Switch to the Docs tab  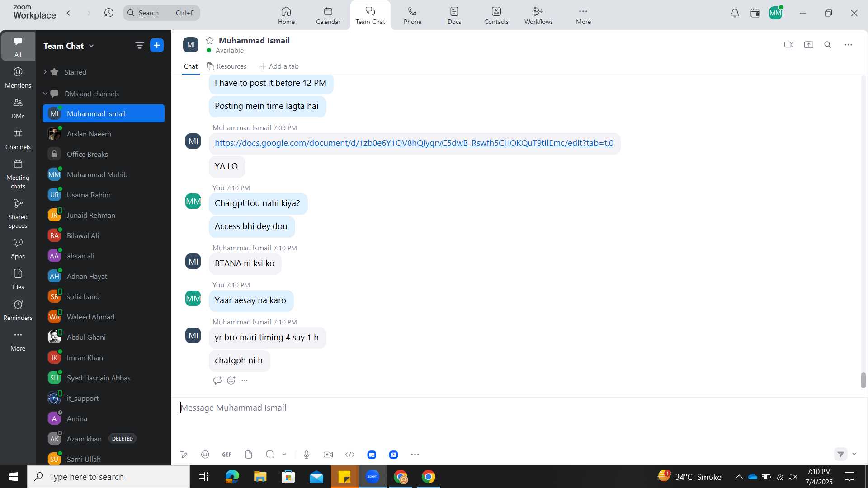[454, 15]
